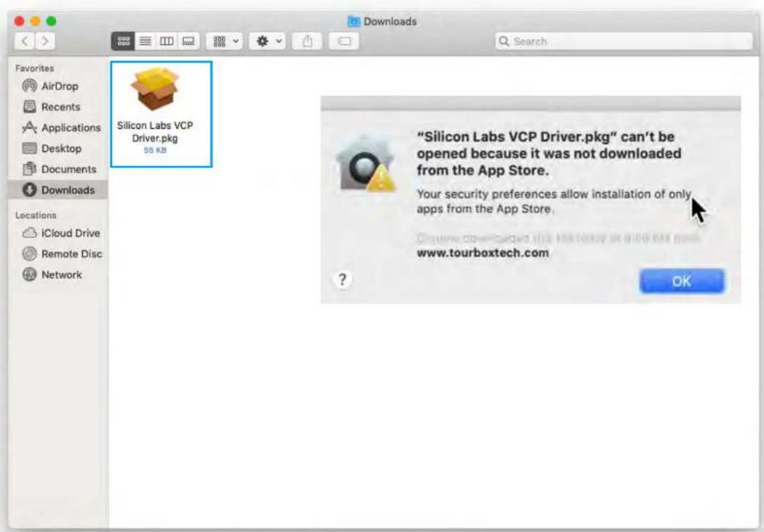Image resolution: width=764 pixels, height=532 pixels.
Task: Click the Favorites sidebar heading
Action: 35,68
